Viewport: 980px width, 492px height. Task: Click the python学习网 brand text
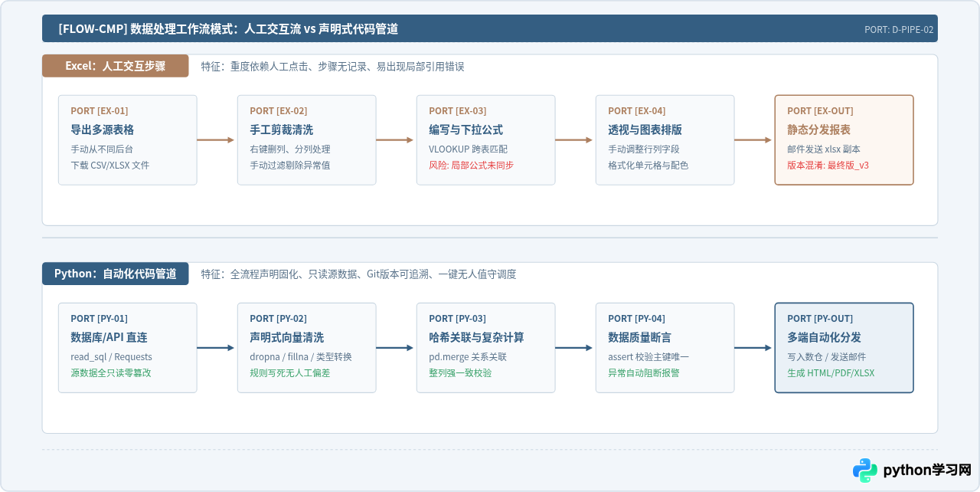click(927, 471)
